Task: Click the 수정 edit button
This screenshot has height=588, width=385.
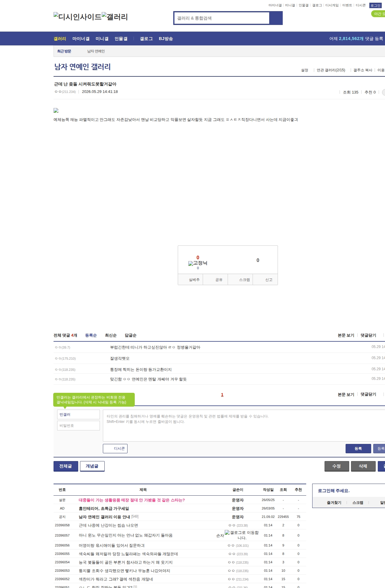Action: 337,466
